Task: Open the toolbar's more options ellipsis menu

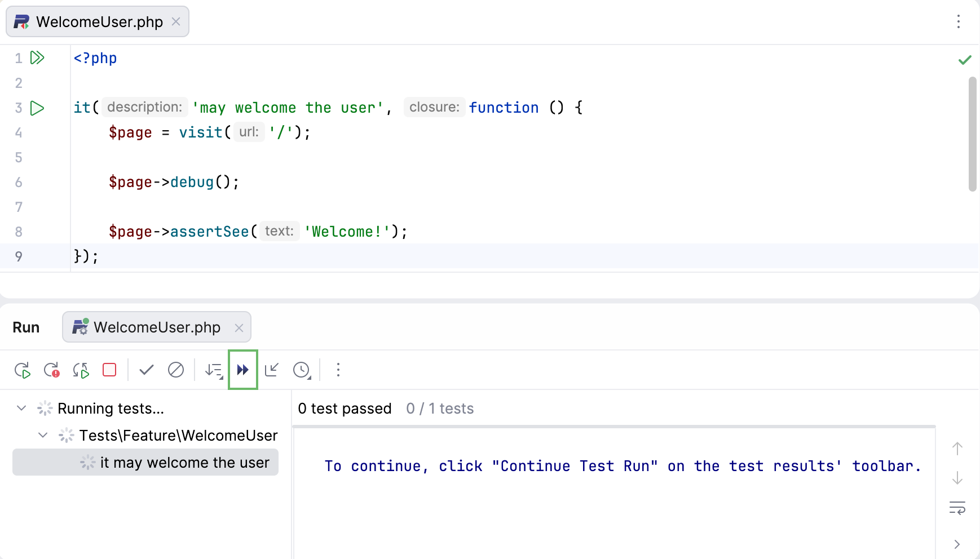Action: 338,370
